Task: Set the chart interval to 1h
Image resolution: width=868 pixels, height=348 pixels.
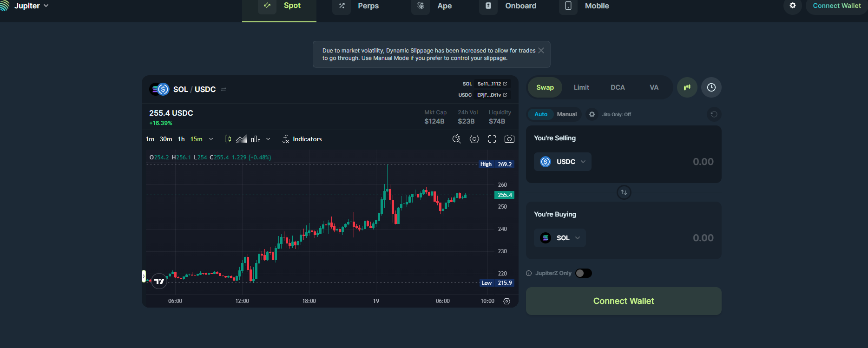Action: 181,139
